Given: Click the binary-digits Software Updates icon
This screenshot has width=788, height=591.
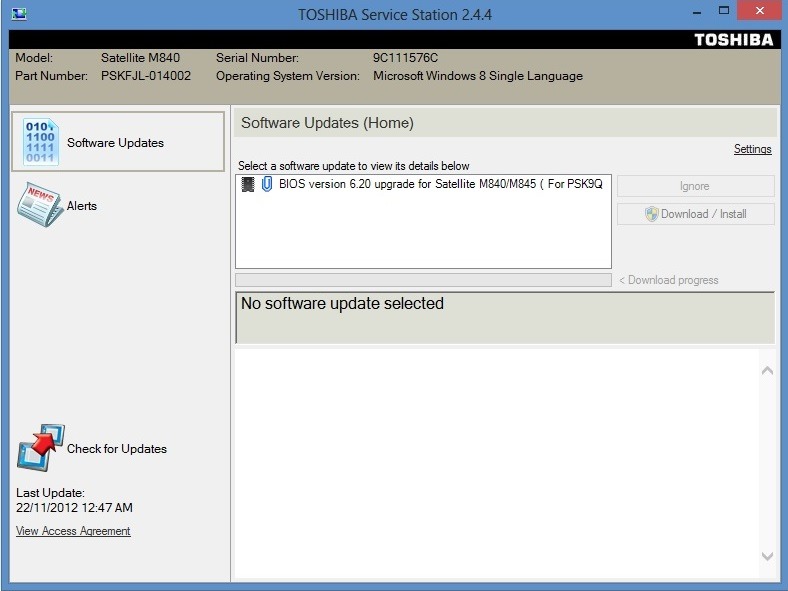Looking at the screenshot, I should (x=41, y=142).
